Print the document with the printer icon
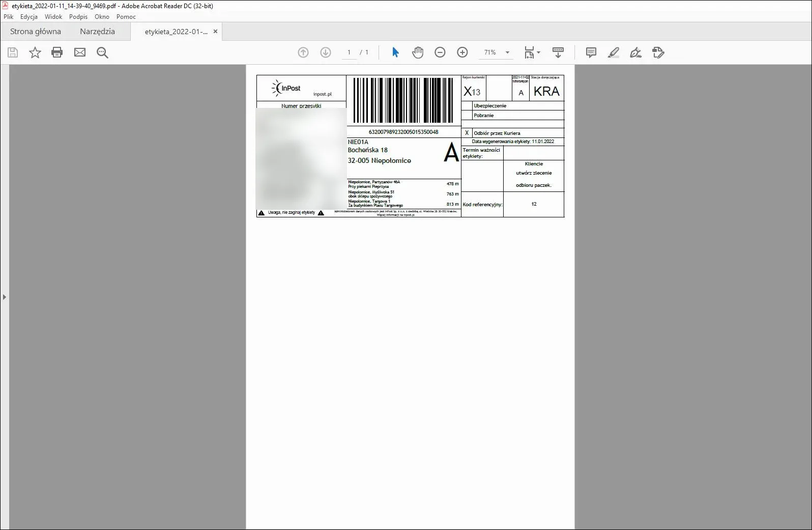The width and height of the screenshot is (812, 530). [57, 52]
